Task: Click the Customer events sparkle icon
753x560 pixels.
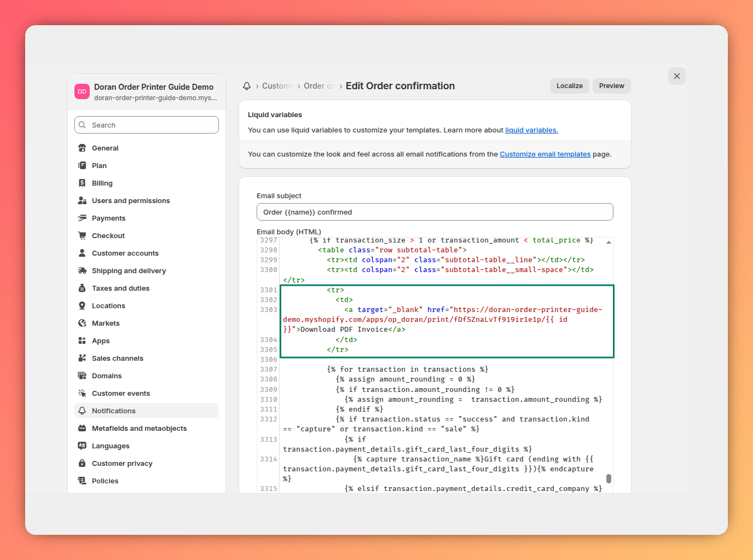Action: pyautogui.click(x=82, y=393)
